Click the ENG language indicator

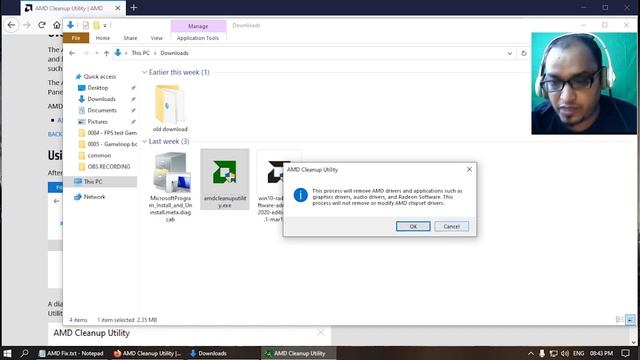point(578,353)
